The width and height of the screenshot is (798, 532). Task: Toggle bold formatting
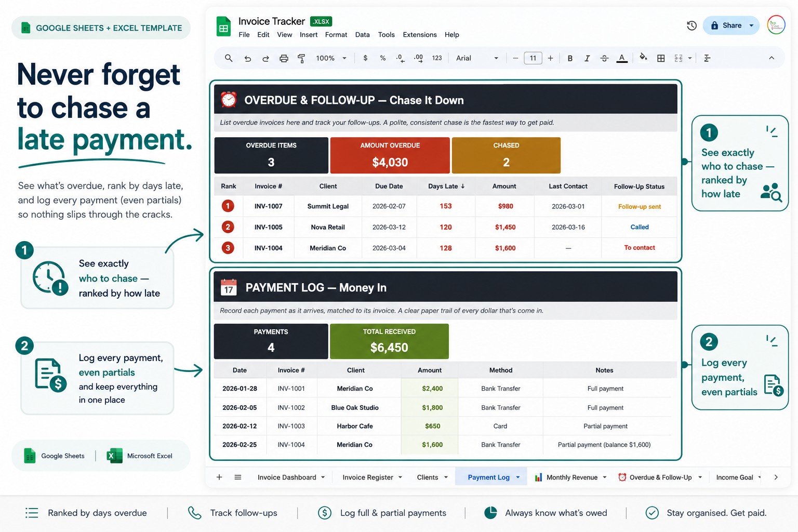coord(570,58)
